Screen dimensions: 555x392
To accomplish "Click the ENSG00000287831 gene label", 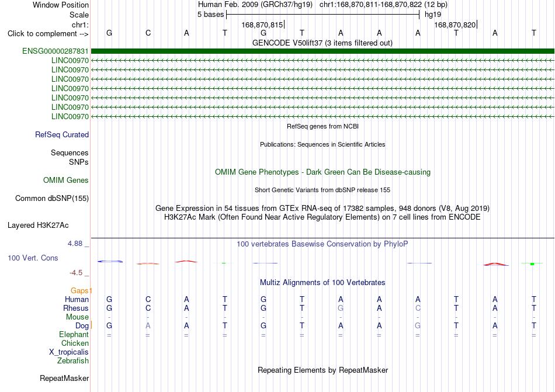I will point(56,51).
